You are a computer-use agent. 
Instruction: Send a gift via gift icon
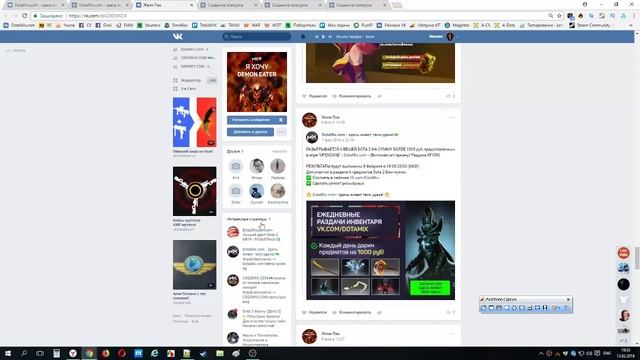click(282, 120)
